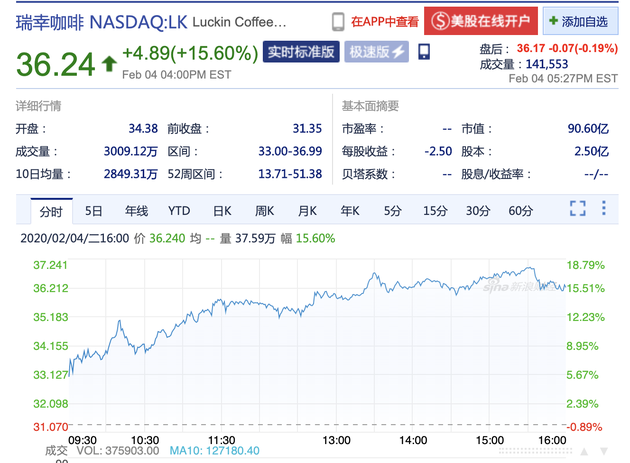Select the 5分 interval tab
Viewport: 630px width, 463px height.
coord(393,211)
